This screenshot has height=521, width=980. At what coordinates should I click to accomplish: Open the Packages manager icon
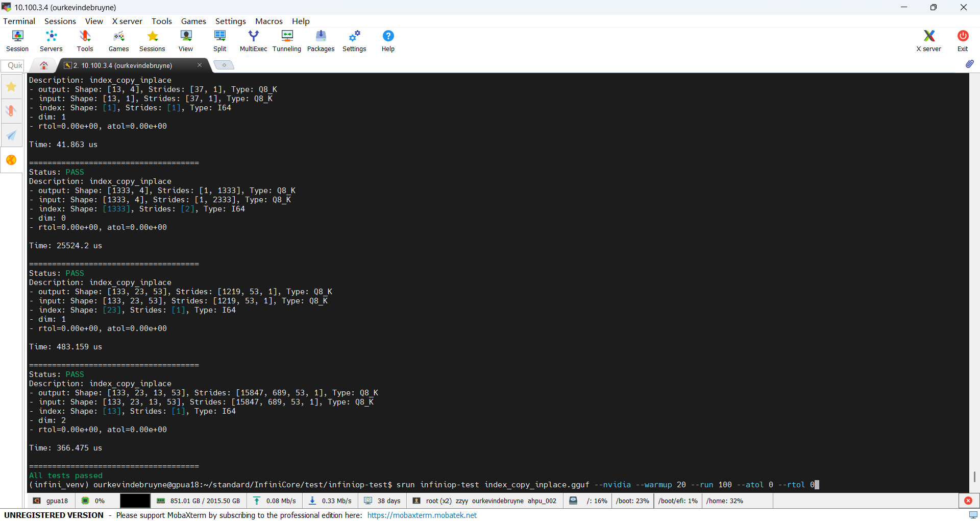[x=321, y=40]
